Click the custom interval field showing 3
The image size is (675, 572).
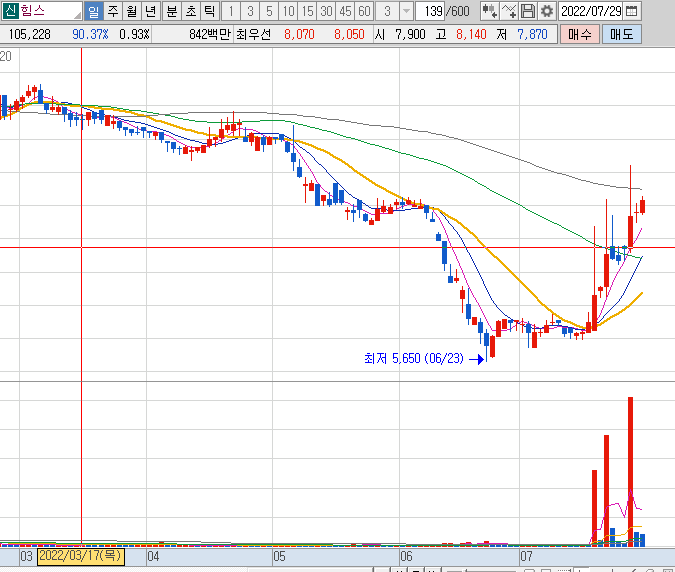[387, 11]
